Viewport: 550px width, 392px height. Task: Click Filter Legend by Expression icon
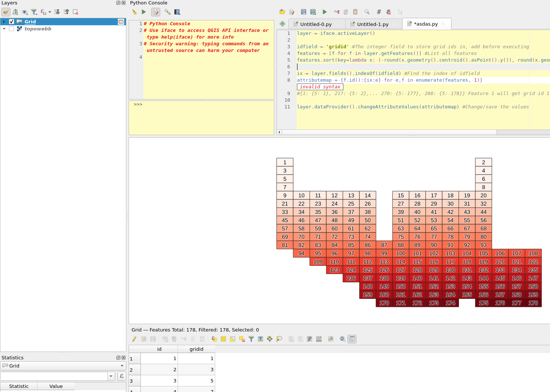[43, 12]
